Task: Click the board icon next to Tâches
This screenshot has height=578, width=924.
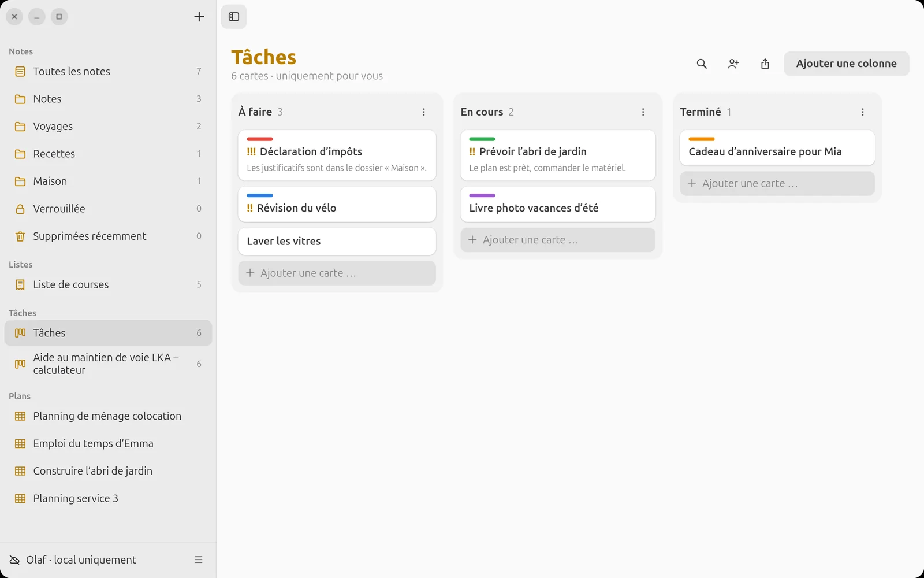Action: [20, 333]
